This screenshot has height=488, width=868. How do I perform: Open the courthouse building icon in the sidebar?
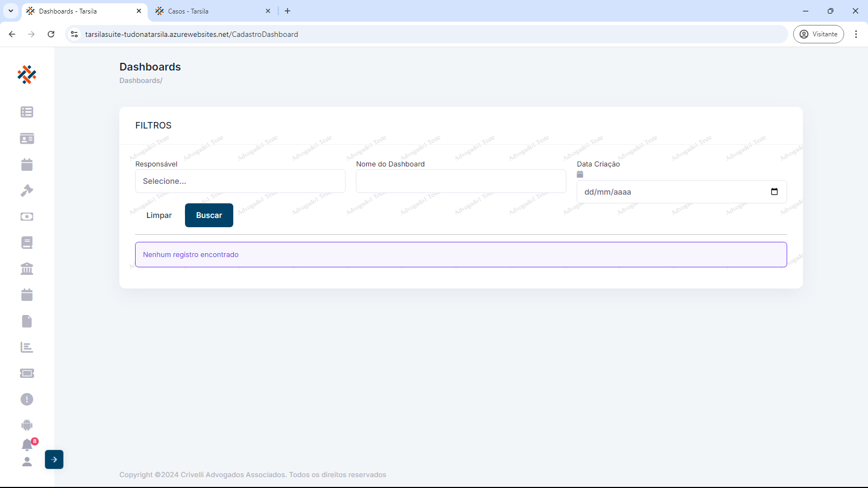(27, 268)
